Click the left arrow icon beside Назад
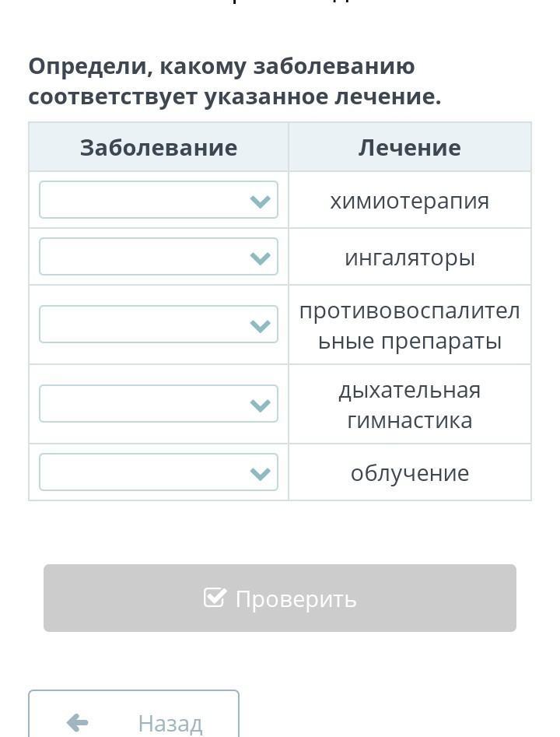The height and width of the screenshot is (737, 560). pyautogui.click(x=78, y=722)
